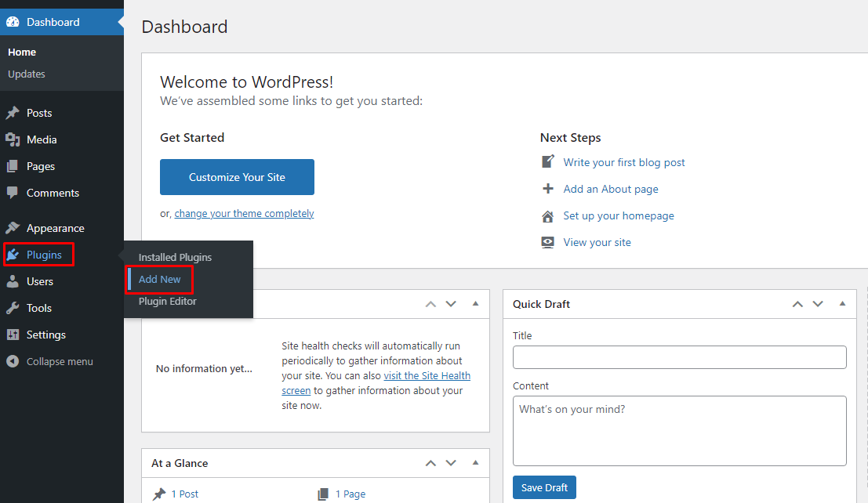Click the pages icon next to 1 Page
Screen dimensions: 868x503
323,494
